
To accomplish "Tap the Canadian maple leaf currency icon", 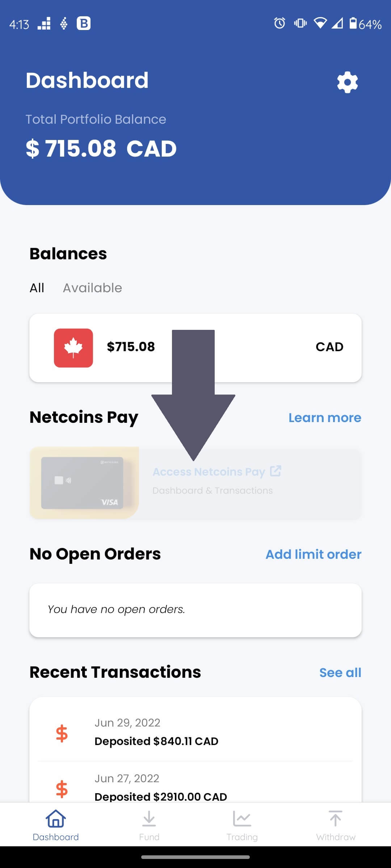I will [x=73, y=346].
